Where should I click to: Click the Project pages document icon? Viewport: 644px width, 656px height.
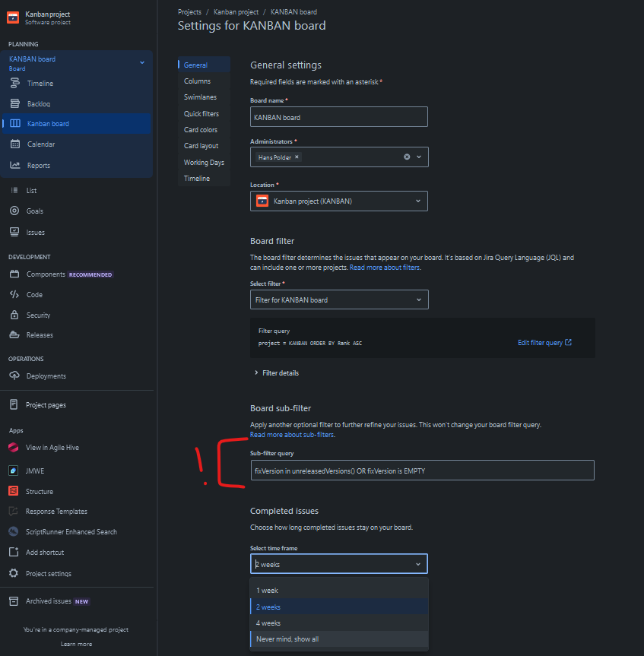tap(14, 404)
